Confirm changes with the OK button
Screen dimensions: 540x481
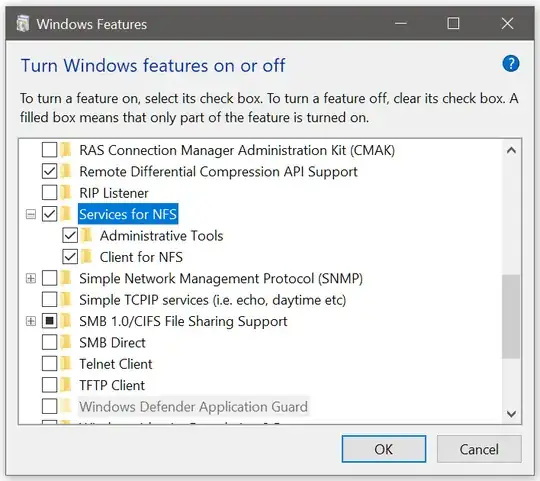tap(384, 449)
